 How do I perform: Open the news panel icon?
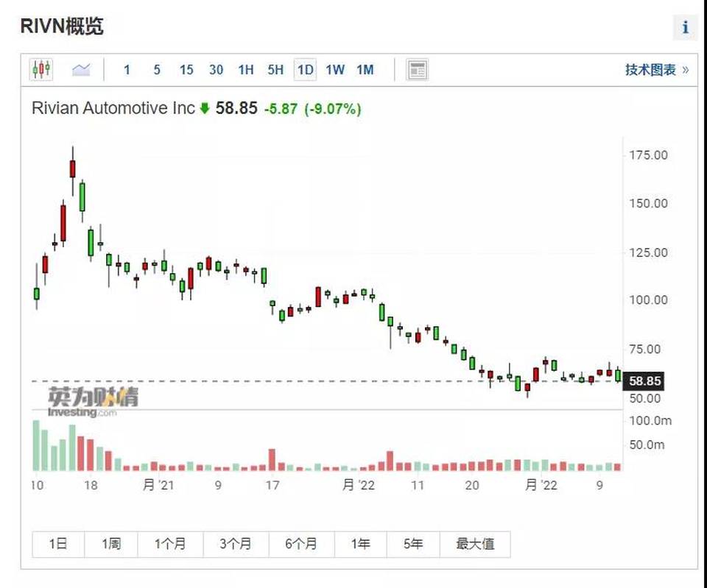(x=417, y=70)
